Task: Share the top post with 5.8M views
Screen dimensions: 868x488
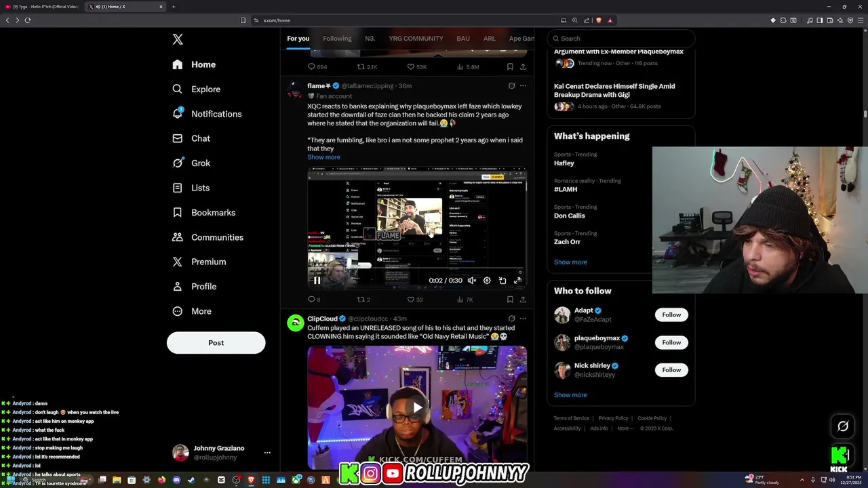Action: point(523,67)
